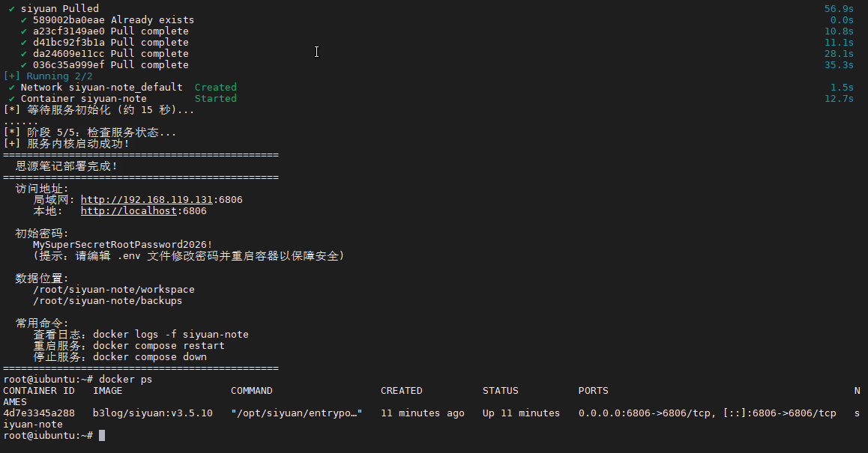Click the '初始密码:' label
868x453 pixels.
pyautogui.click(x=42, y=234)
